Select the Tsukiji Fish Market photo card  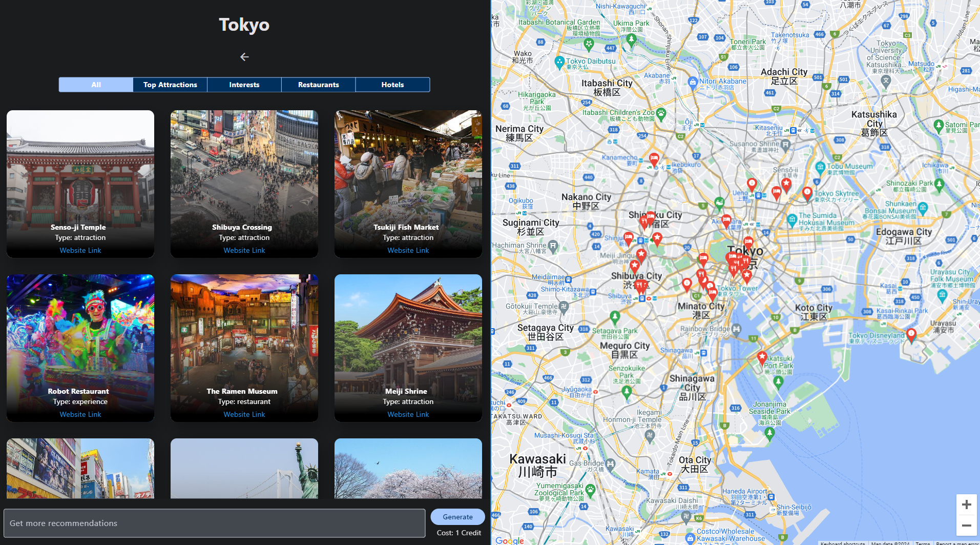(408, 184)
